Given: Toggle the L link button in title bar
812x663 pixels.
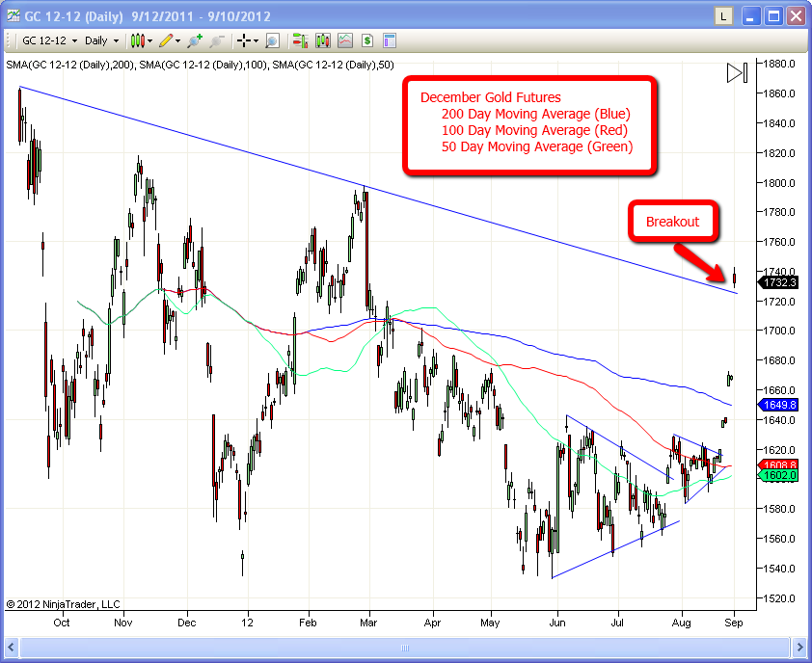Looking at the screenshot, I should (x=723, y=16).
